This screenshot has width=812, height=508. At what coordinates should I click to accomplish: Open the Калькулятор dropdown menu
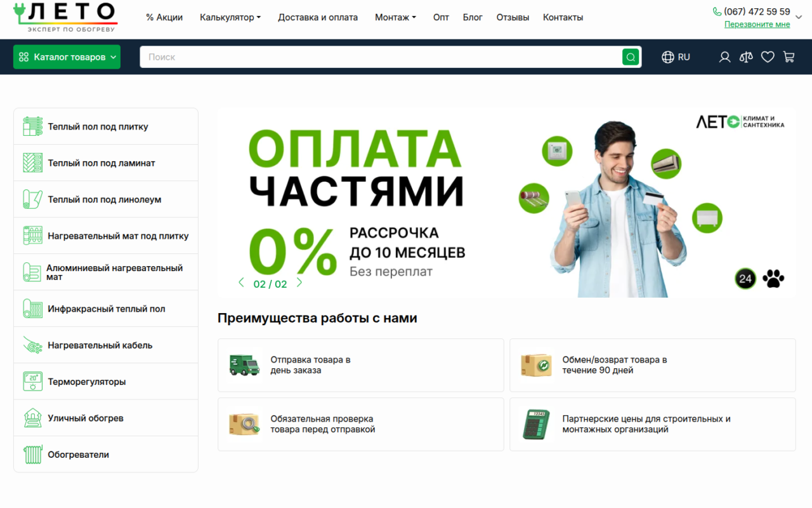click(230, 17)
